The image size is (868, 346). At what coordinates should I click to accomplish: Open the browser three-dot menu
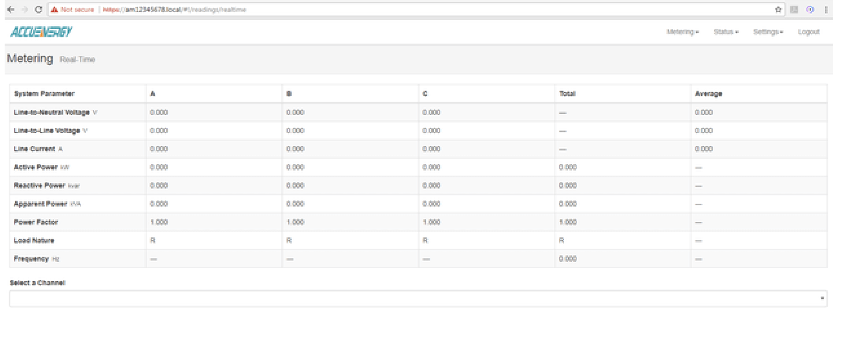coord(826,9)
